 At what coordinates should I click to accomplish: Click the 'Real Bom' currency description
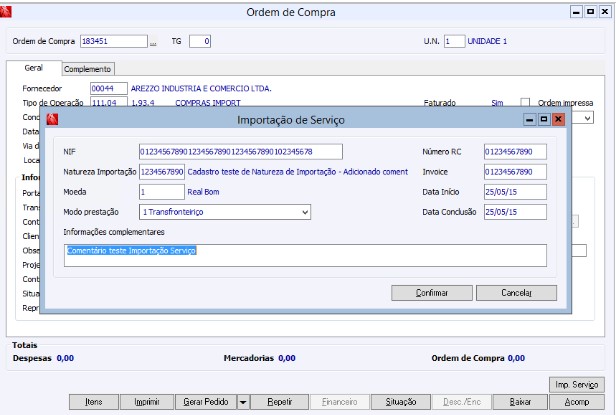[x=204, y=192]
